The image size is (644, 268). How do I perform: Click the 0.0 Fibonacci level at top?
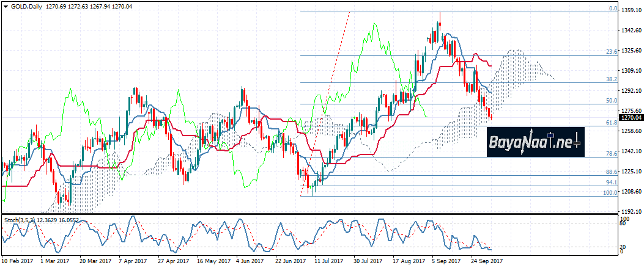point(612,9)
